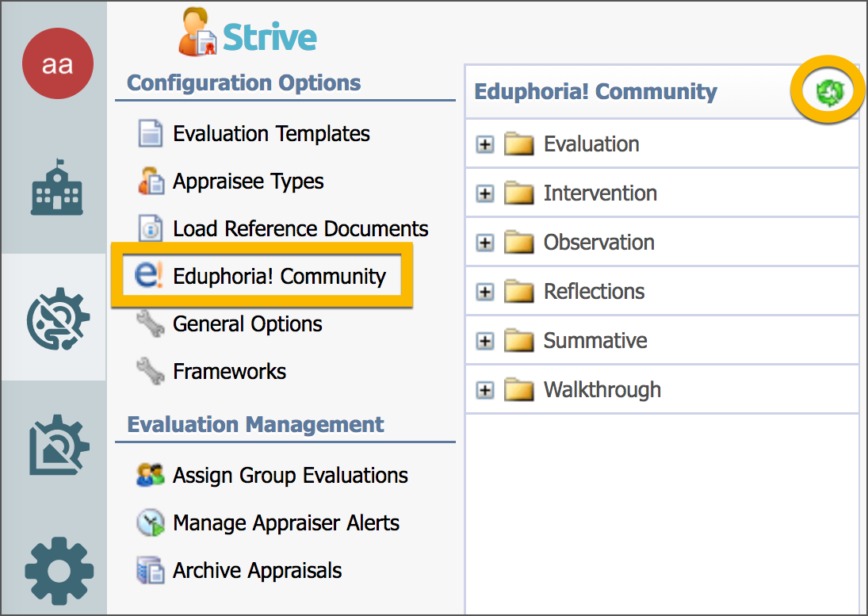
Task: Click the Summative folder icon
Action: tap(518, 340)
